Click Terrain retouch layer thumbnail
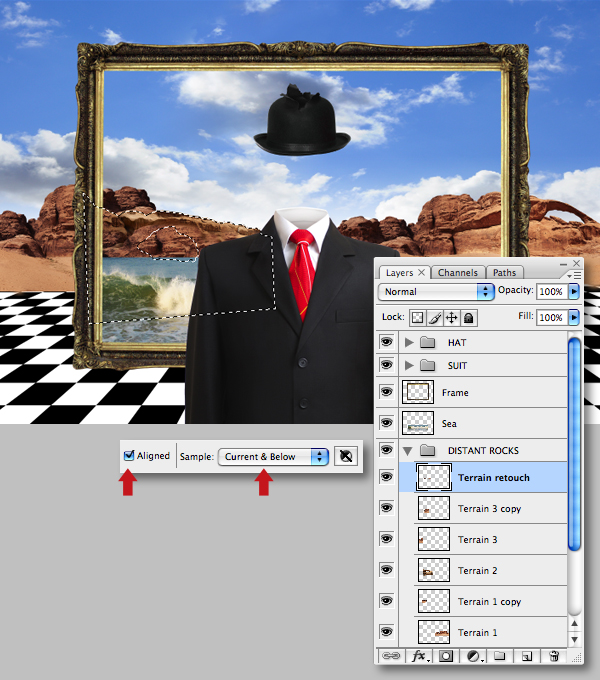The width and height of the screenshot is (600, 680). point(434,477)
